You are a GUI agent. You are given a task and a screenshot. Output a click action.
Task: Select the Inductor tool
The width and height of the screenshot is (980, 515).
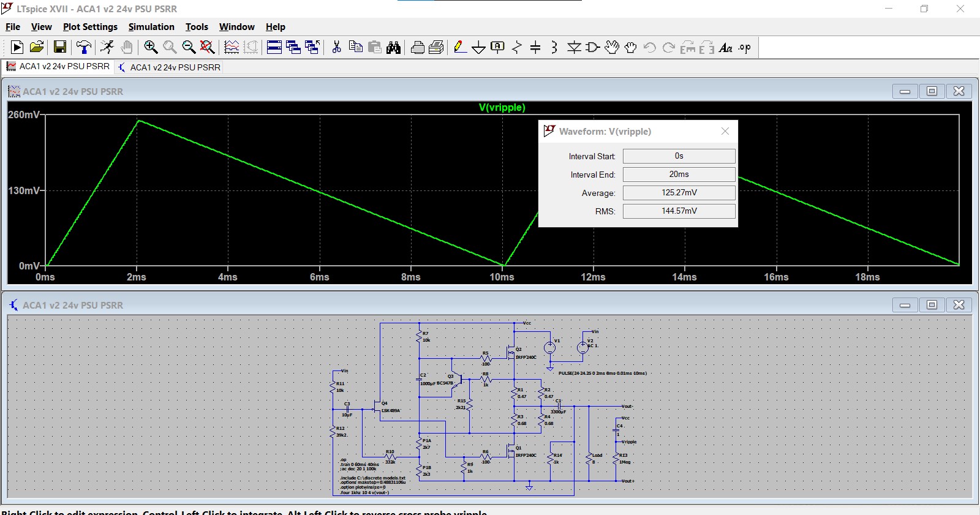554,47
